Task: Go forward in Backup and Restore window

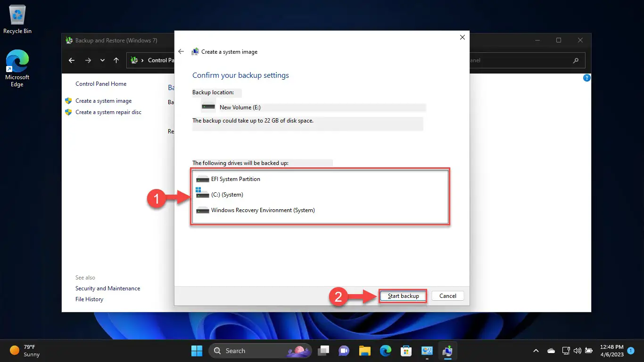Action: click(x=88, y=60)
